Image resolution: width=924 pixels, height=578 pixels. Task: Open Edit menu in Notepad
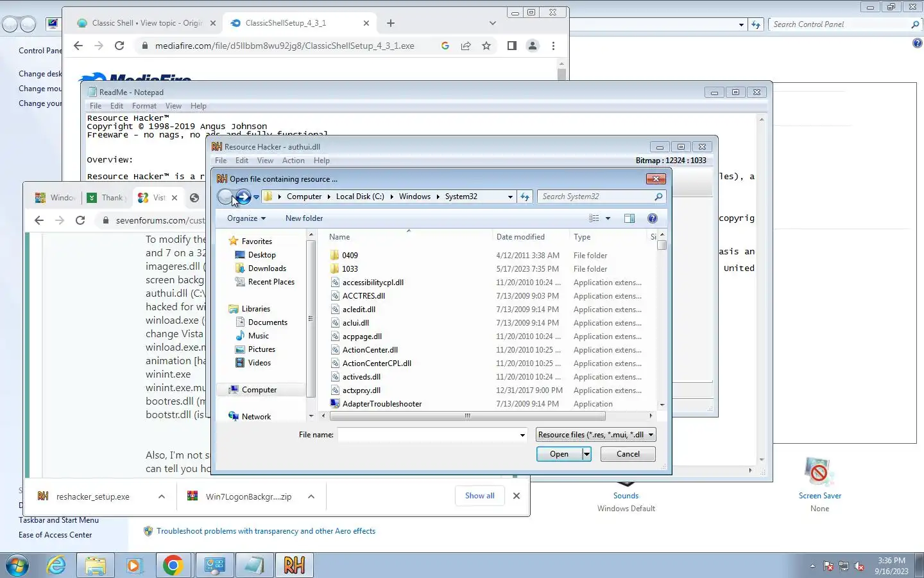pyautogui.click(x=117, y=106)
